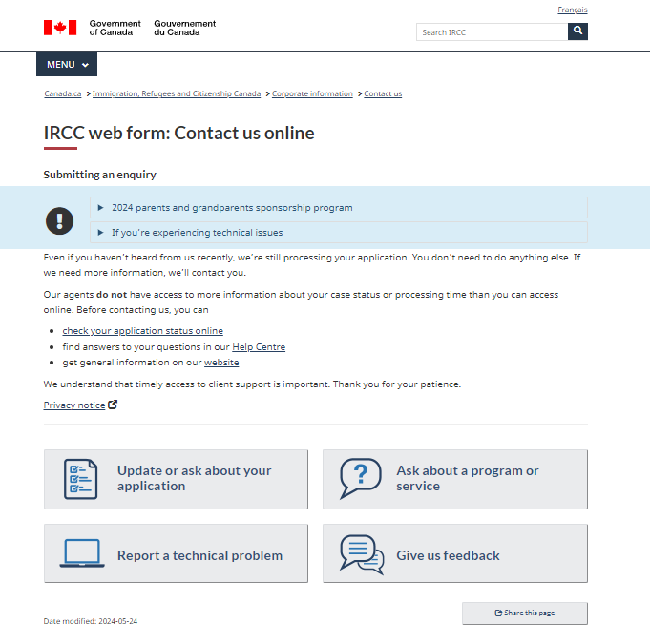Viewport: 650px width, 644px height.
Task: Focus the Search IRCC input field
Action: (x=492, y=32)
